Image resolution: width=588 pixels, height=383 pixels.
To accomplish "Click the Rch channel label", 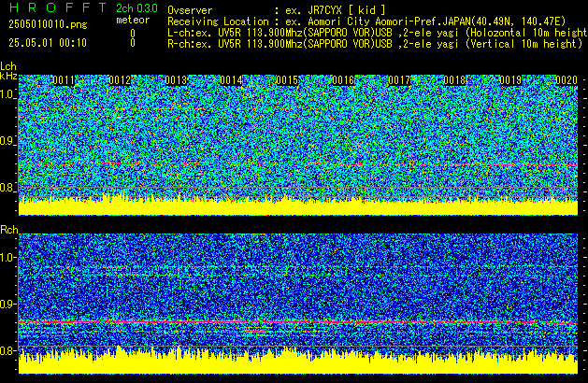I will (9, 230).
